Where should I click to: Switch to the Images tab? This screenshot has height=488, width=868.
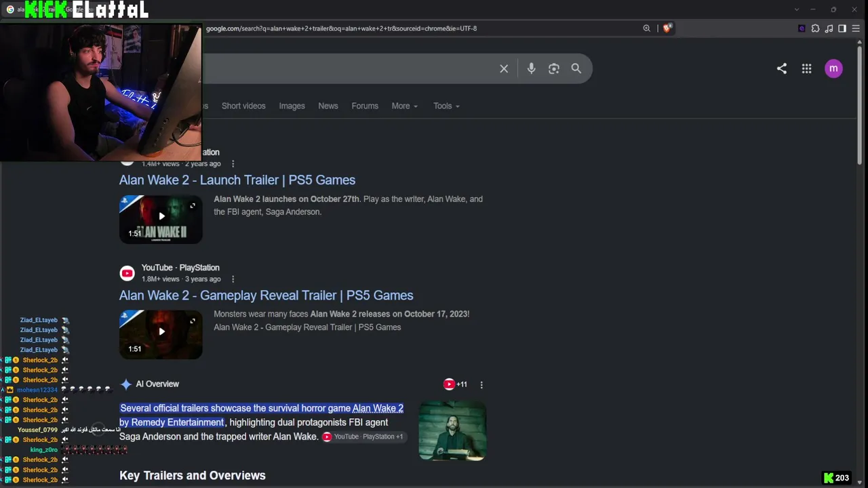tap(292, 106)
